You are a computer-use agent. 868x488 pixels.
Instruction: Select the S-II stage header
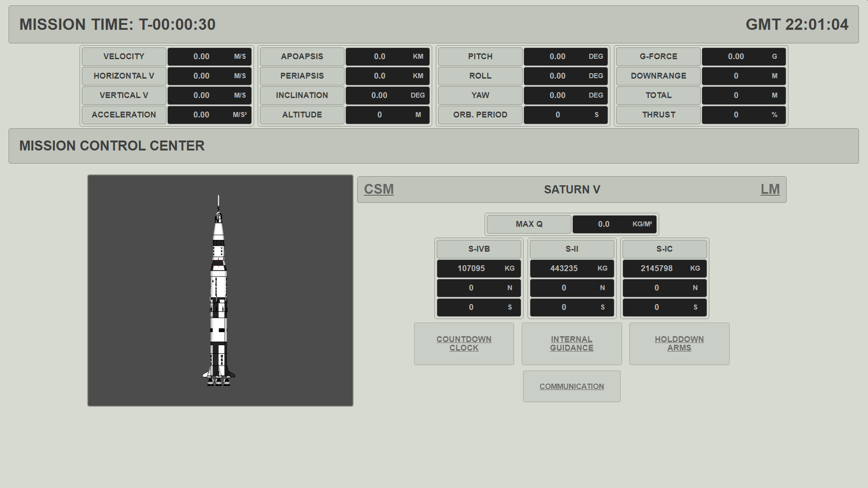[x=571, y=249]
